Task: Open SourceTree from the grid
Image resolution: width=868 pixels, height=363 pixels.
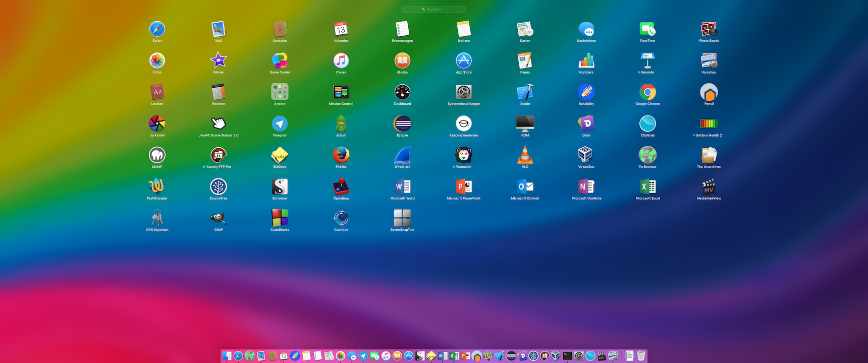Action: [219, 187]
